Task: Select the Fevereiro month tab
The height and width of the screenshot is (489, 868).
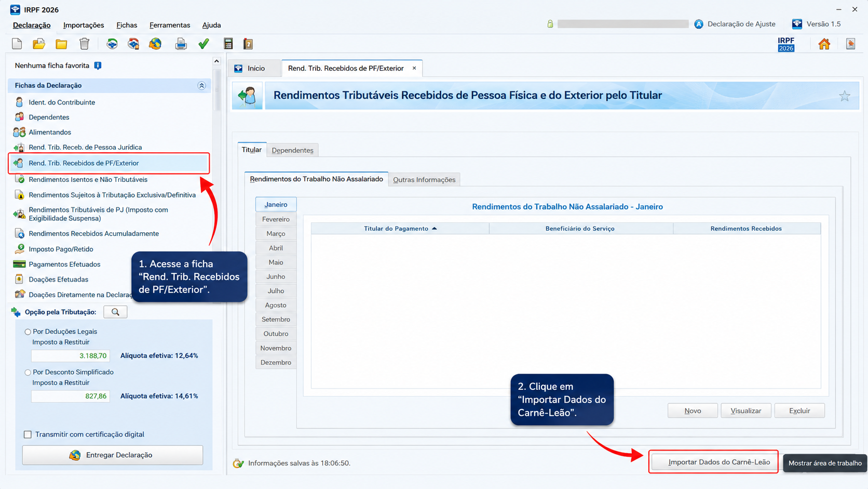Action: (276, 219)
